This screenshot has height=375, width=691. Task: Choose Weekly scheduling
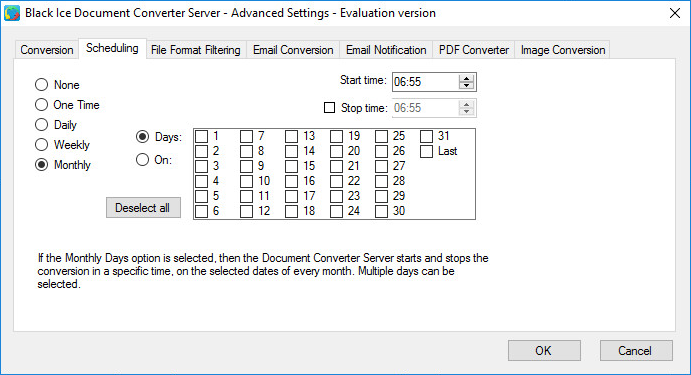[41, 145]
